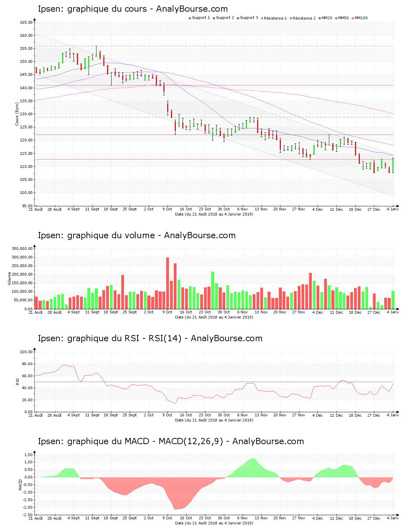This screenshot has height=532, width=412.
Task: Select the MM50 legend entry
Action: pos(343,18)
